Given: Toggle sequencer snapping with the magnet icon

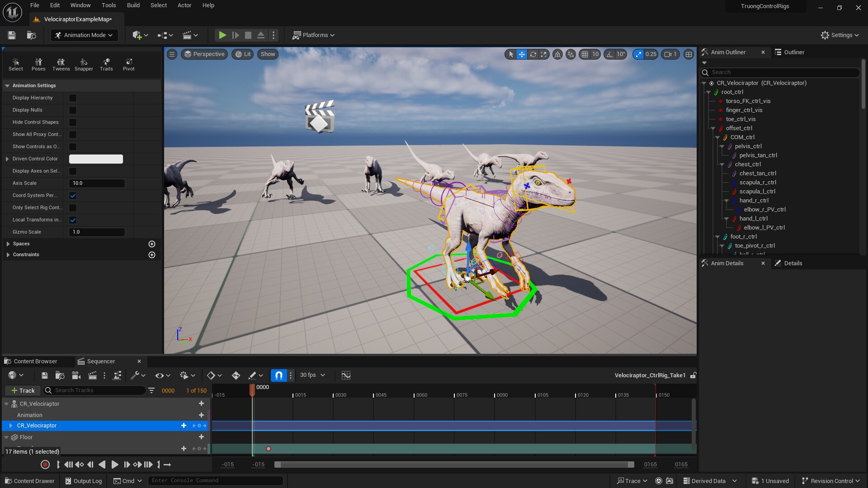Looking at the screenshot, I should pyautogui.click(x=278, y=375).
